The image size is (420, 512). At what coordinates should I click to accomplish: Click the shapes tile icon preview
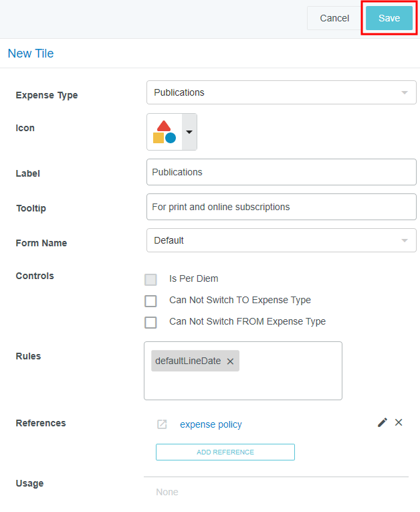click(165, 132)
